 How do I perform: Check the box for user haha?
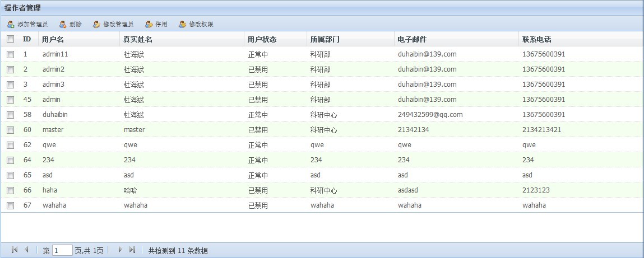tap(11, 190)
